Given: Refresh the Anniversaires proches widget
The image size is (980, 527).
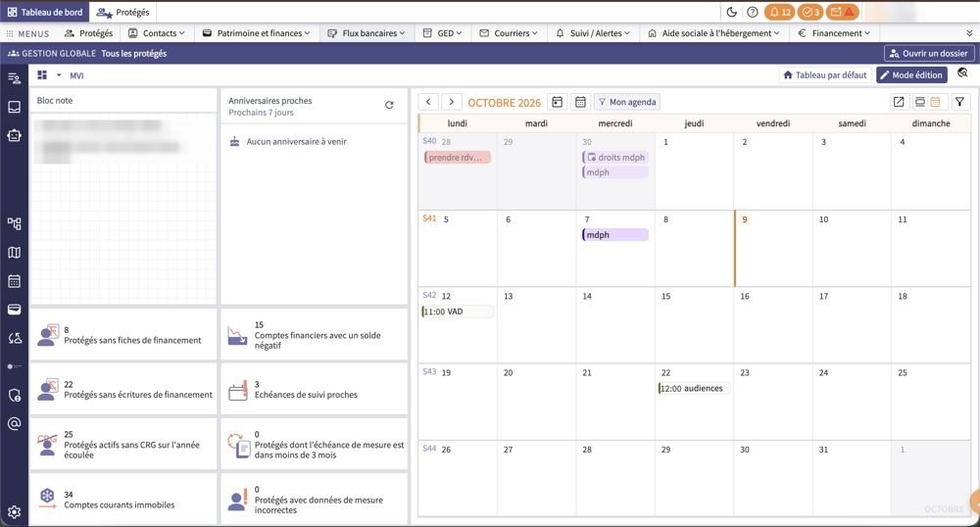Looking at the screenshot, I should (x=389, y=105).
